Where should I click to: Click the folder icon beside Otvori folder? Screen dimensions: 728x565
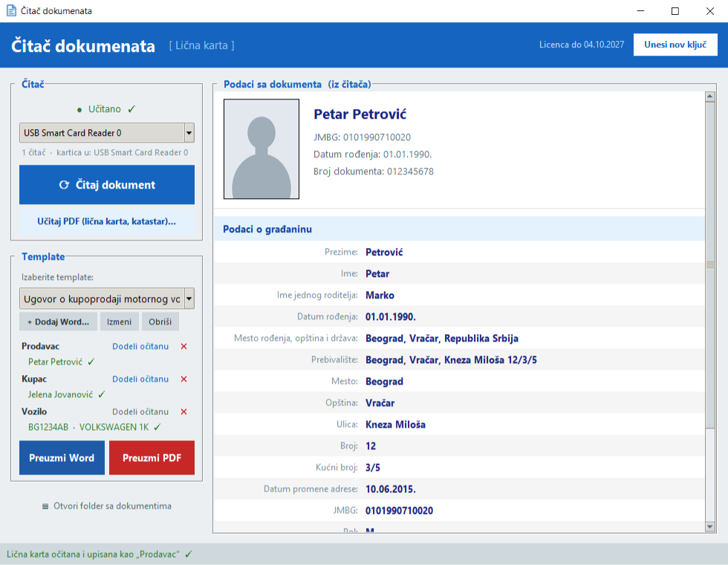coord(45,506)
